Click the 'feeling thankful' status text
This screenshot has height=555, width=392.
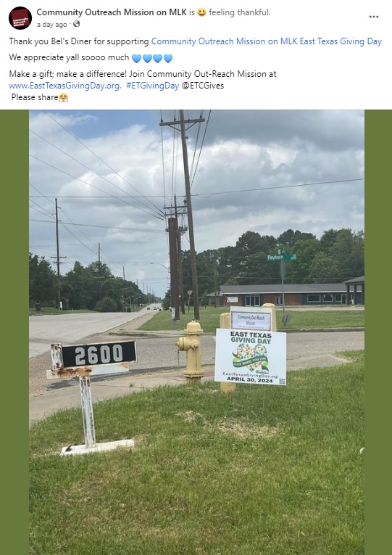point(239,12)
